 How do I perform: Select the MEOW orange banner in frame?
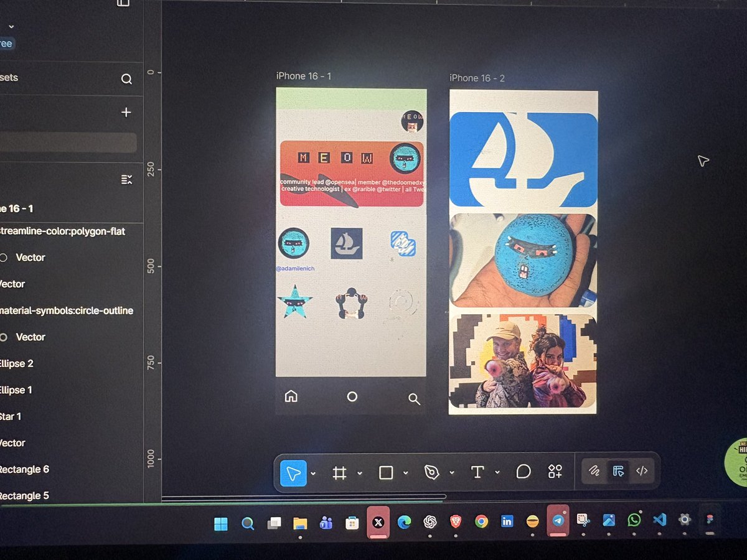[352, 174]
